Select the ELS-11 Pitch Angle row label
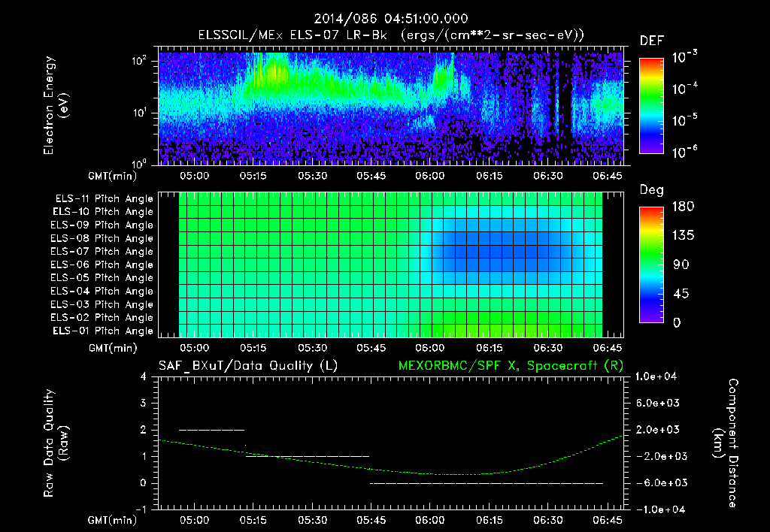The width and height of the screenshot is (770, 532). click(104, 199)
